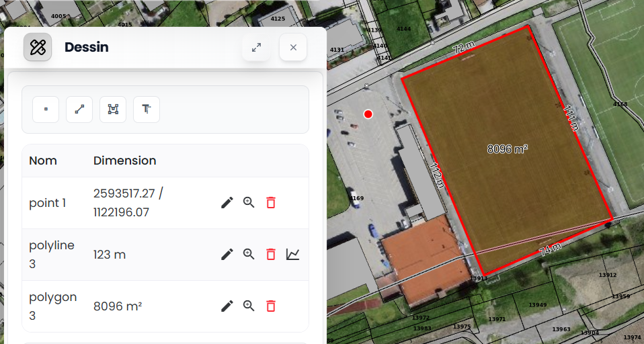Image resolution: width=644 pixels, height=344 pixels.
Task: Edit polygon 3 entry
Action: (x=227, y=306)
